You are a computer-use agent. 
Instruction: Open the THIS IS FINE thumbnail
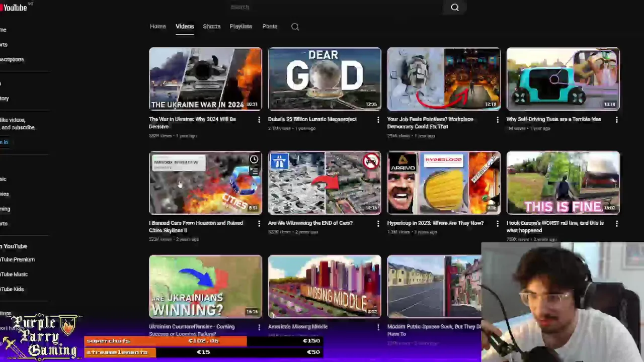pos(563,183)
